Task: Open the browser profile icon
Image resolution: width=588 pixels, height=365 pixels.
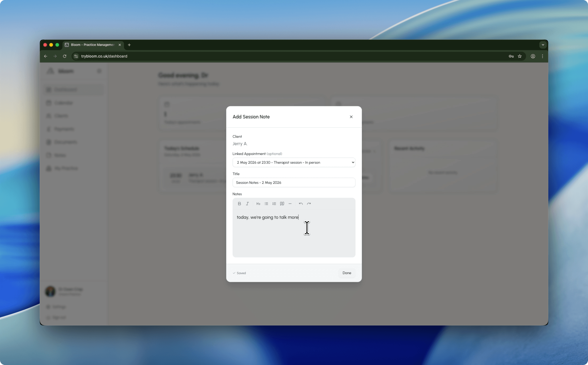Action: [x=533, y=56]
